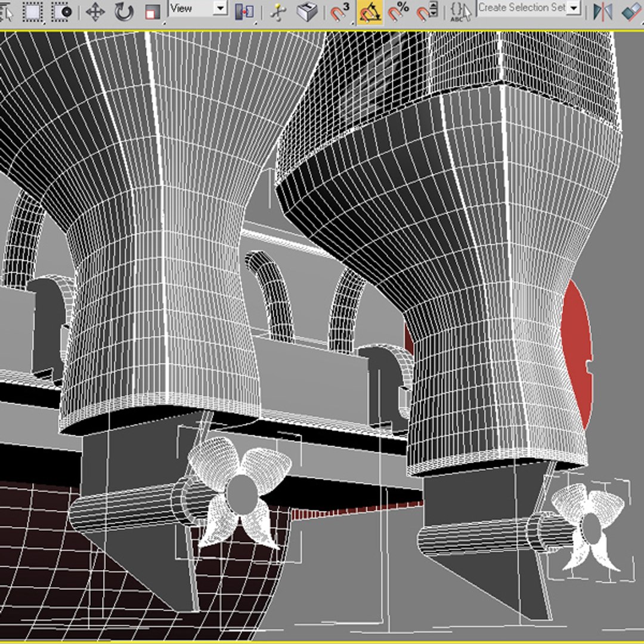Select and Manipulate tool icon
This screenshot has height=644, width=644.
[x=277, y=11]
